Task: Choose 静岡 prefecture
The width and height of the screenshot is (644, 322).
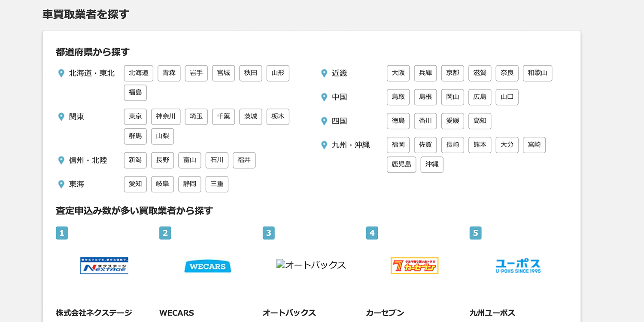Action: tap(190, 184)
